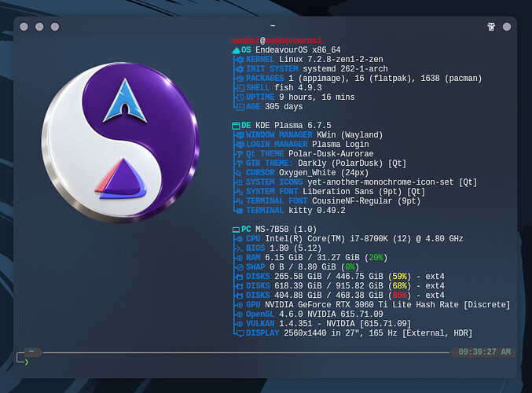The height and width of the screenshot is (393, 532).
Task: Click the monitor icon beside LOGIN MANAGER
Action: click(x=240, y=145)
